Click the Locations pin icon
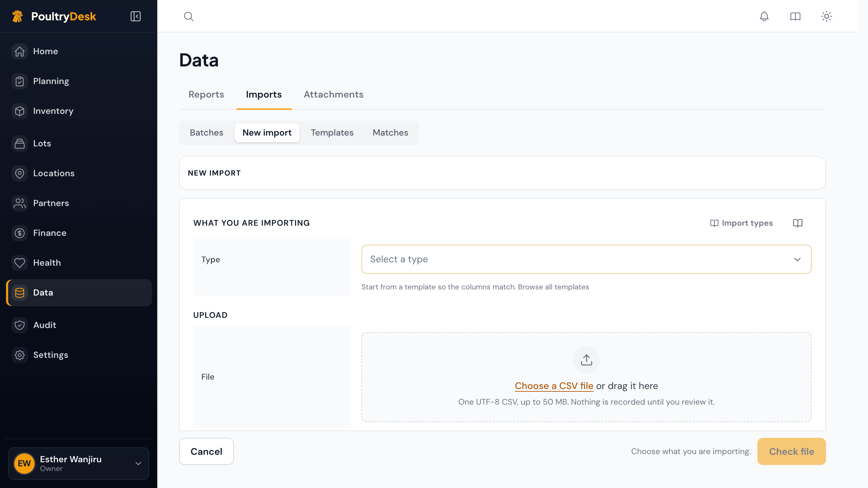 click(20, 174)
